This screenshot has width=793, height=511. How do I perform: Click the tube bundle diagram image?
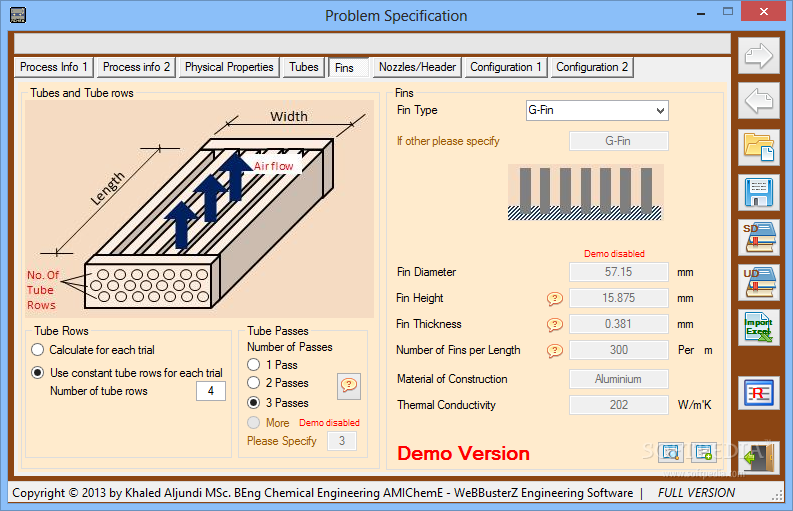coord(199,208)
